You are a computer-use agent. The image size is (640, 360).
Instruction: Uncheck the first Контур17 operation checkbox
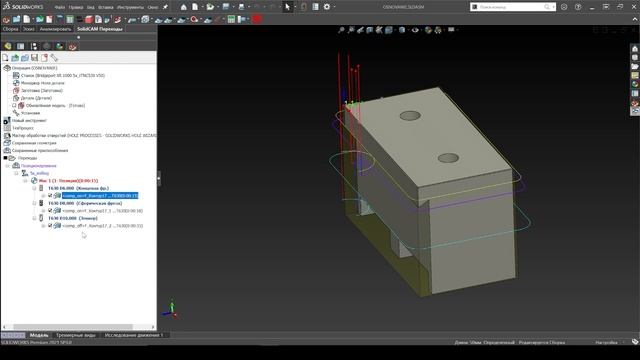pyautogui.click(x=50, y=196)
